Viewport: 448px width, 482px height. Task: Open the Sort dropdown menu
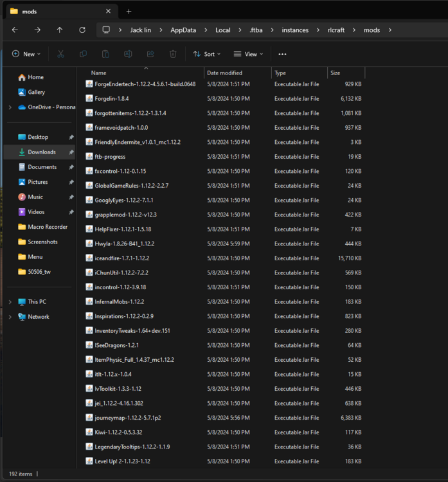pos(206,54)
